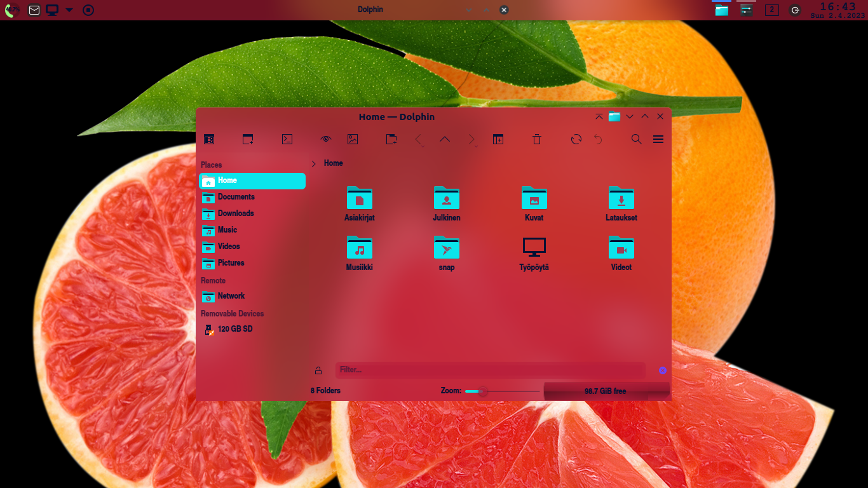Click the desktop monitor icon in the panel
This screenshot has width=868, height=488.
[x=52, y=10]
